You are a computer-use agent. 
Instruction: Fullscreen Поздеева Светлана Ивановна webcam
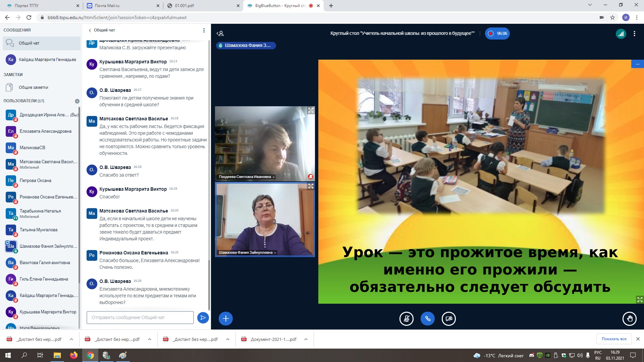pos(311,110)
